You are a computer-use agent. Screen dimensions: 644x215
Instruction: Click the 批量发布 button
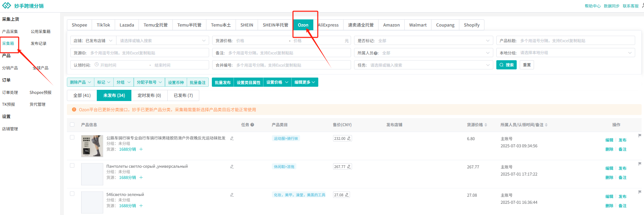(x=223, y=82)
